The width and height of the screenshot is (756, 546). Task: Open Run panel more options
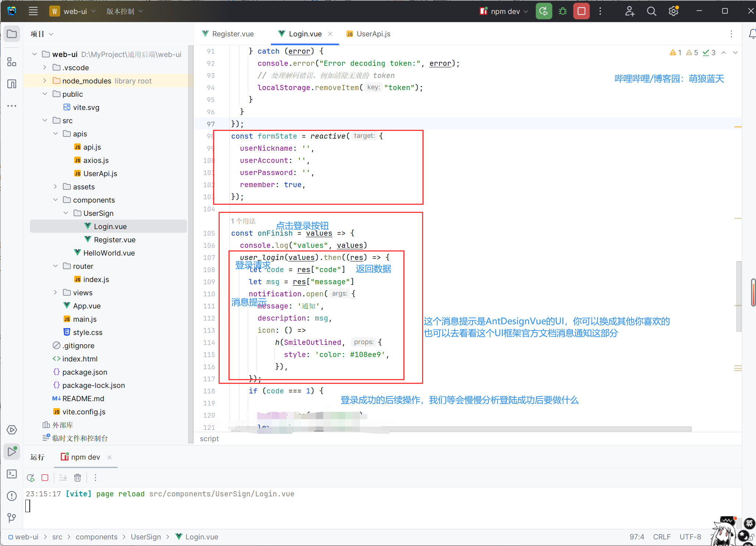click(96, 478)
